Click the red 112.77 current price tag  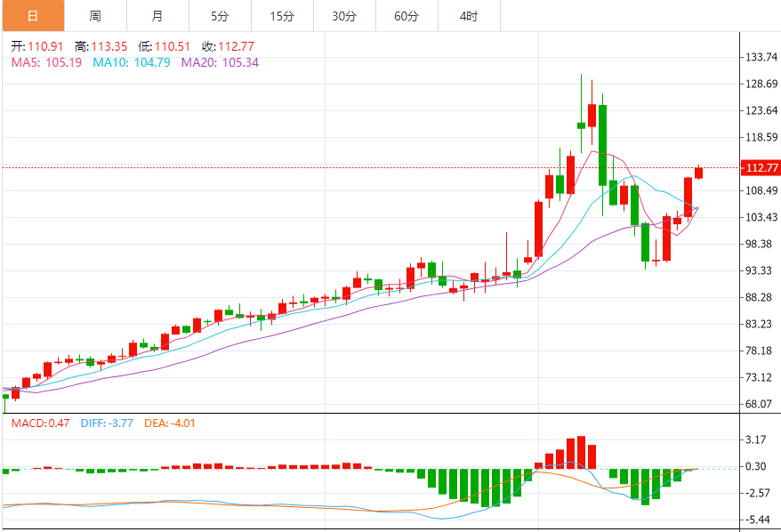click(x=761, y=168)
